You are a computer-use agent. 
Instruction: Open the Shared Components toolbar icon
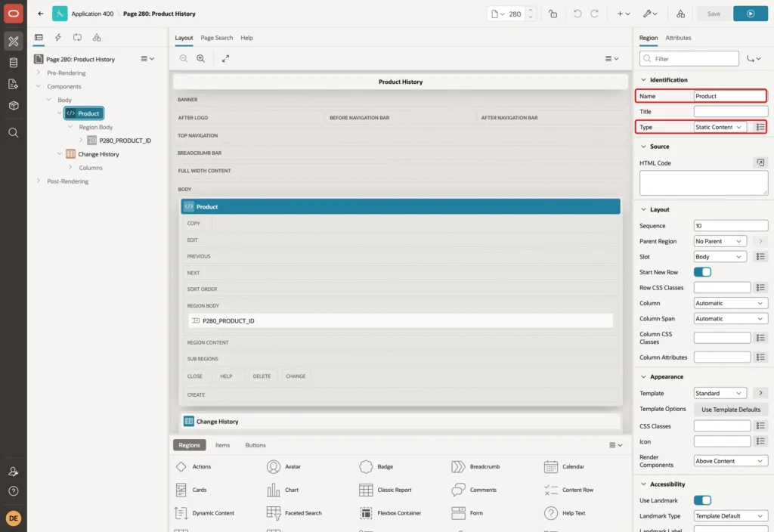[x=680, y=14]
